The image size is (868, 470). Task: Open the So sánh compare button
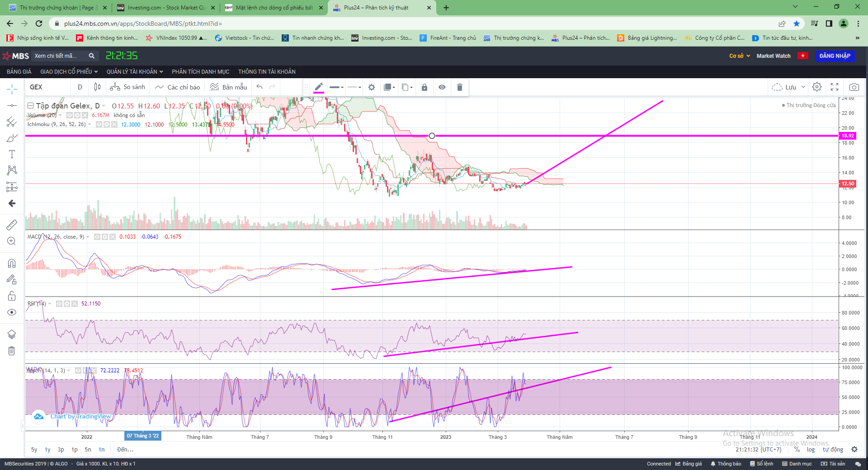128,87
